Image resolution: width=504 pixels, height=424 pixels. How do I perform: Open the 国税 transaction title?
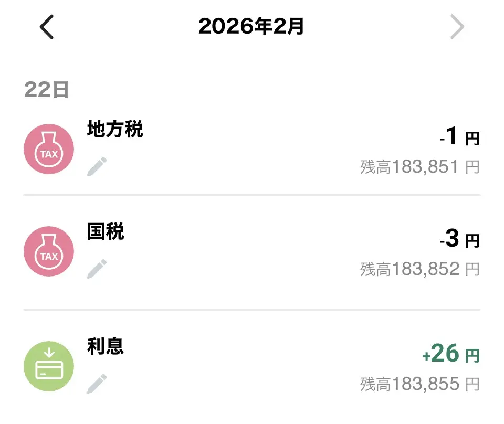click(106, 231)
